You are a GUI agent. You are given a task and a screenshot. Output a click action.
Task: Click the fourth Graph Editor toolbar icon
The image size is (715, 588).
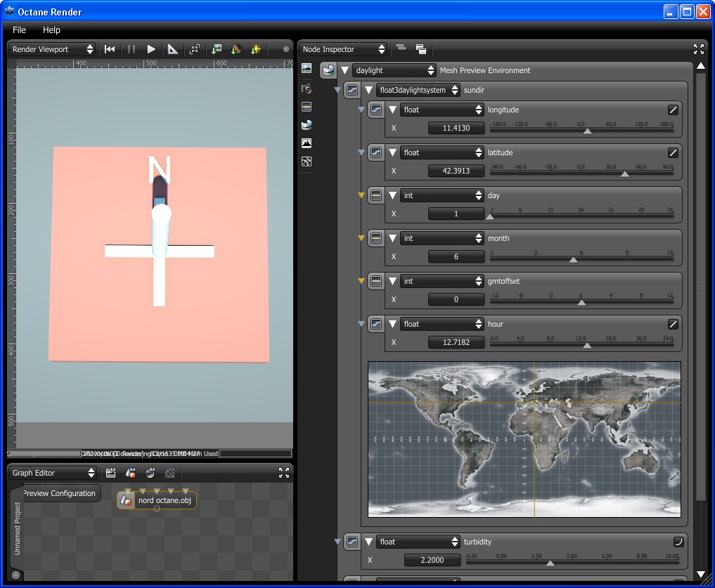(x=169, y=473)
